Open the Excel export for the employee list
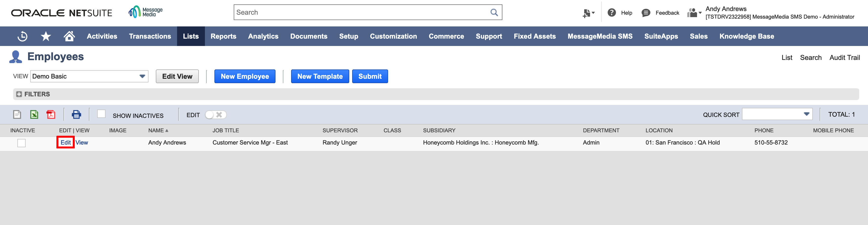 34,115
